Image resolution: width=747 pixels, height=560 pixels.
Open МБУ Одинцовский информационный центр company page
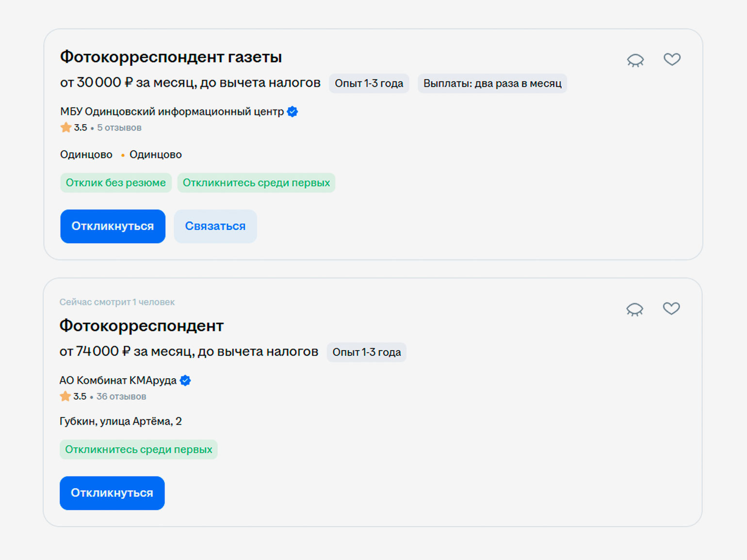pyautogui.click(x=172, y=112)
